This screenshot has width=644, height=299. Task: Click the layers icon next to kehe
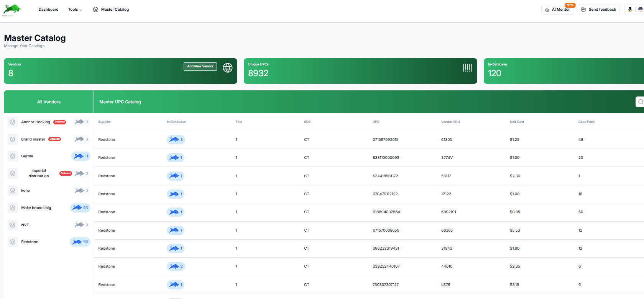click(x=13, y=191)
